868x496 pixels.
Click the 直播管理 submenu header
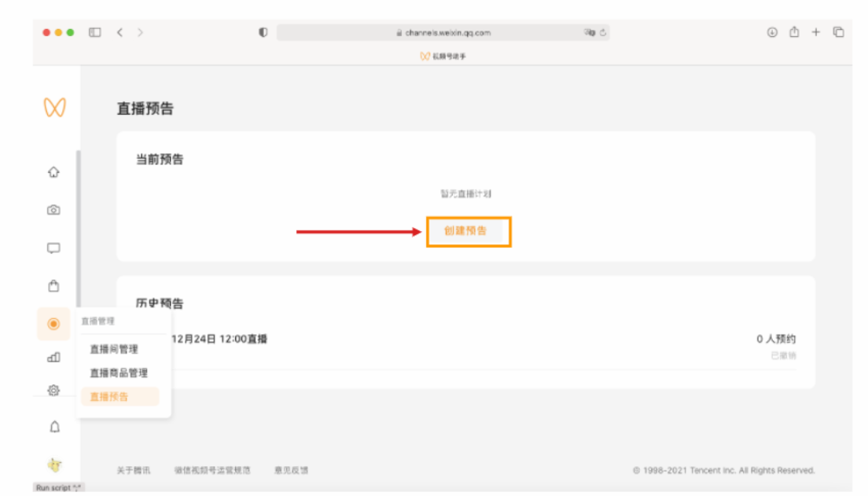click(98, 321)
